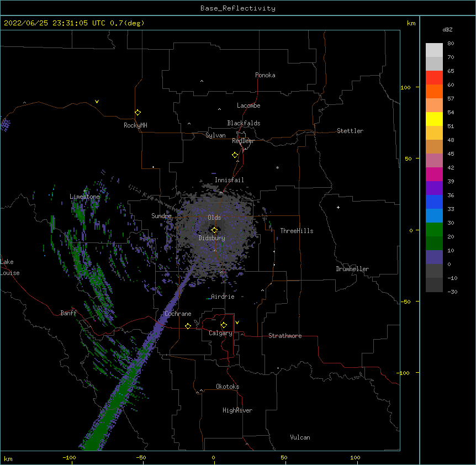
Task: Click the radar site diamond between Olds and Didsbury
Action: click(214, 230)
